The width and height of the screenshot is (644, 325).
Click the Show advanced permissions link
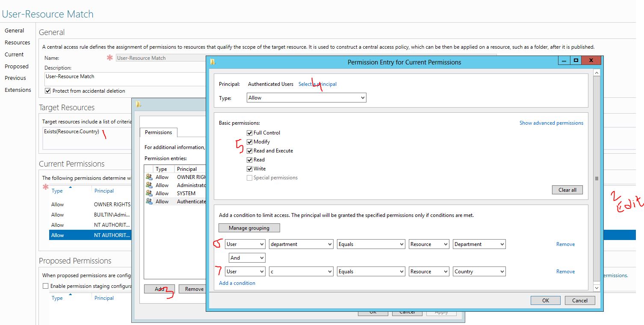coord(551,123)
